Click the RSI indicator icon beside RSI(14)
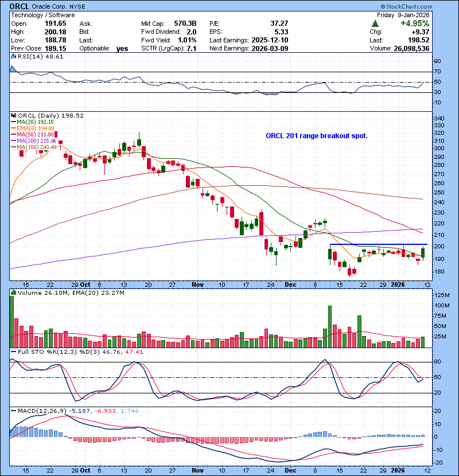This screenshot has height=476, width=459. pyautogui.click(x=13, y=56)
